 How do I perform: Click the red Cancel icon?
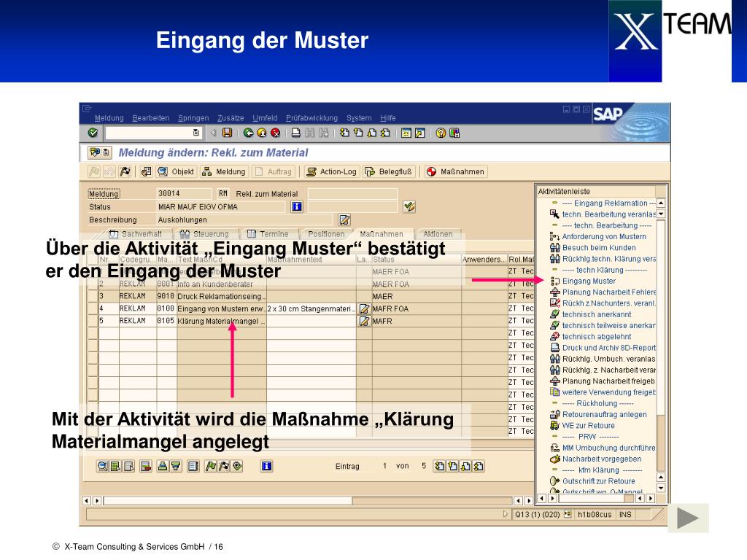[275, 133]
